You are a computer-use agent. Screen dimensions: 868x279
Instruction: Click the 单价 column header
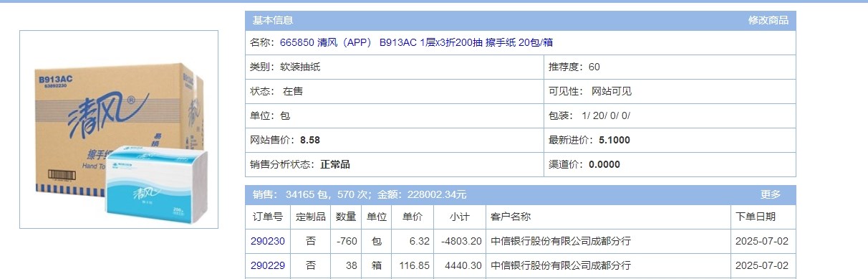[x=413, y=217]
